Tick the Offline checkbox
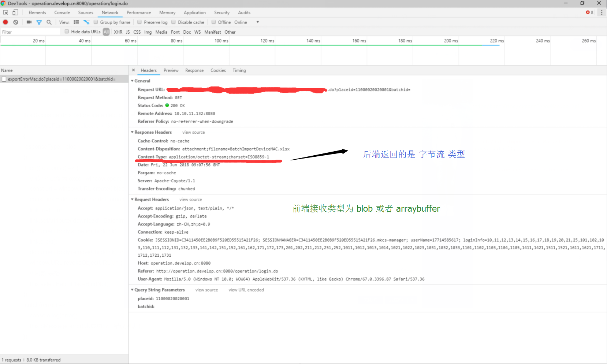607x364 pixels. [213, 22]
